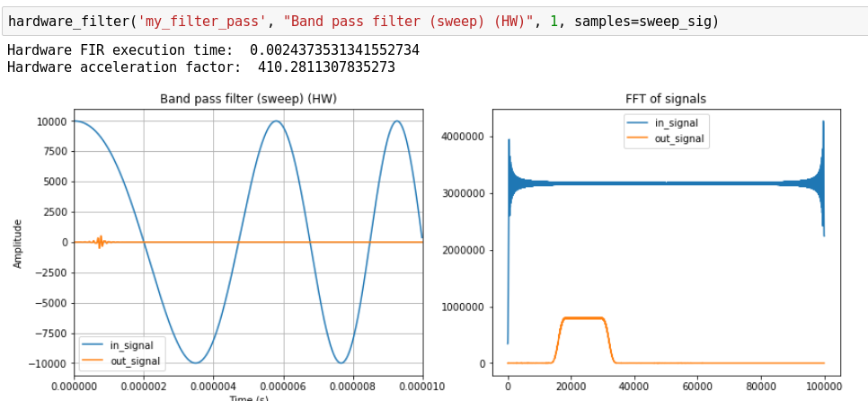Select the Hardware FIR execution time output line

coord(213,50)
